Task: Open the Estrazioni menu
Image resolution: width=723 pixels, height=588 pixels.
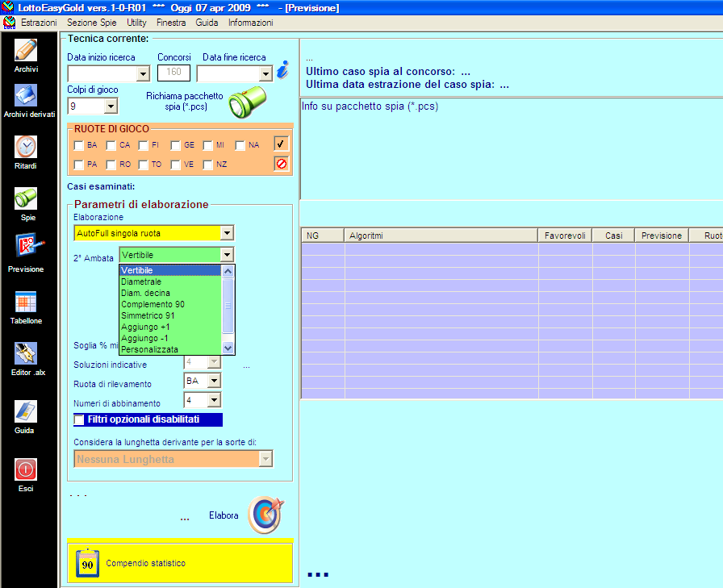Action: 40,23
